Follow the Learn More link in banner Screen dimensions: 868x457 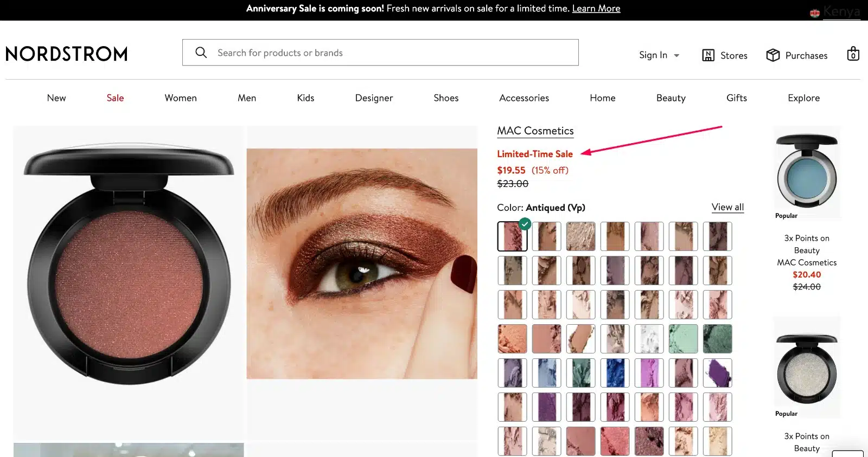click(x=596, y=8)
